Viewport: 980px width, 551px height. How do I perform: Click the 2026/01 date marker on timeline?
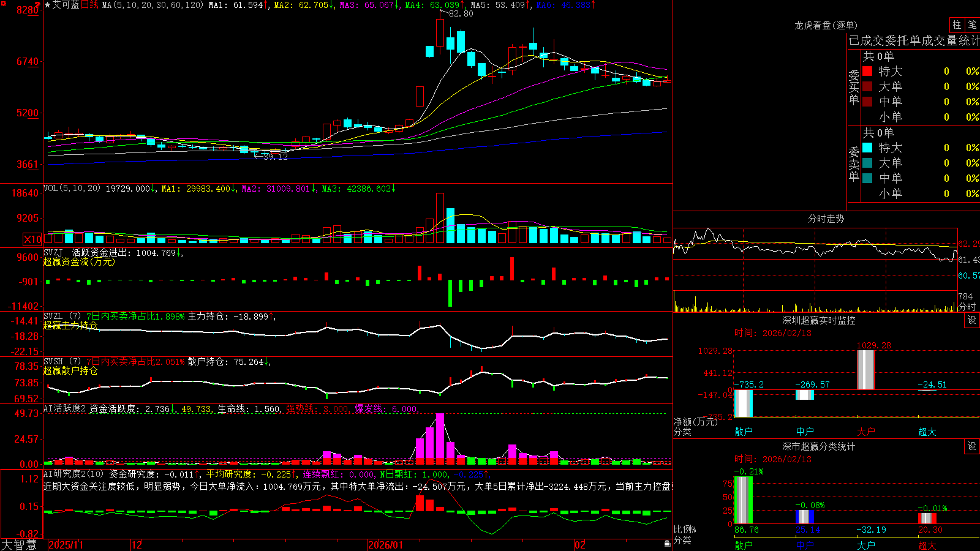click(386, 545)
